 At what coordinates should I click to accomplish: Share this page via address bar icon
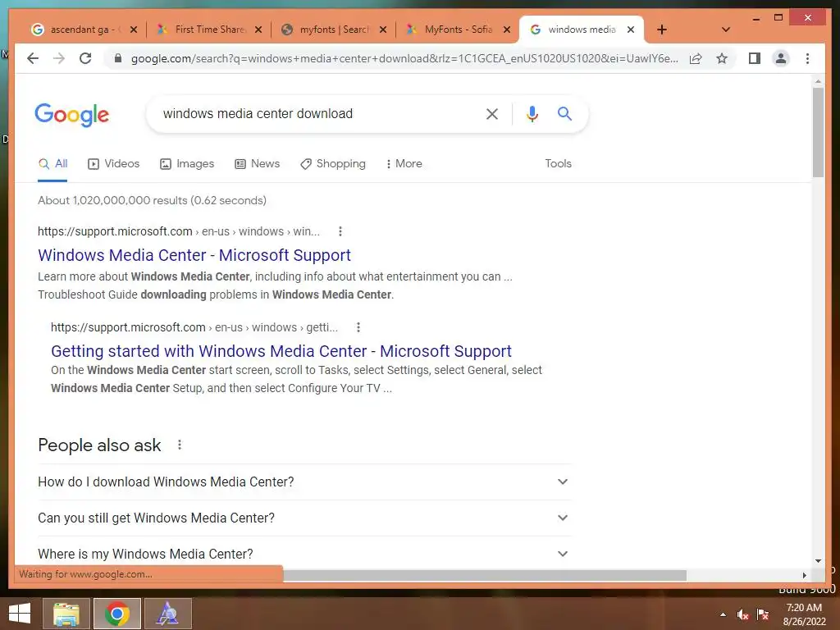pos(696,58)
